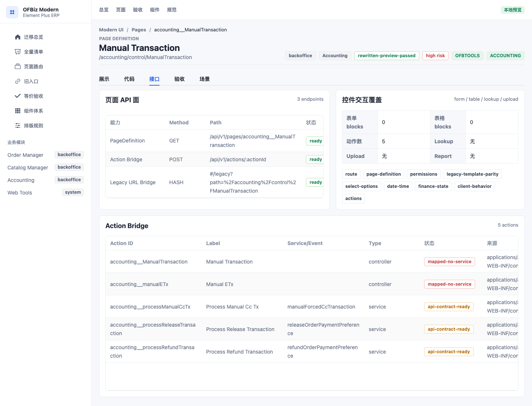Image resolution: width=532 pixels, height=406 pixels.
Task: Click the ACCOUNTING header tag
Action: [505, 56]
